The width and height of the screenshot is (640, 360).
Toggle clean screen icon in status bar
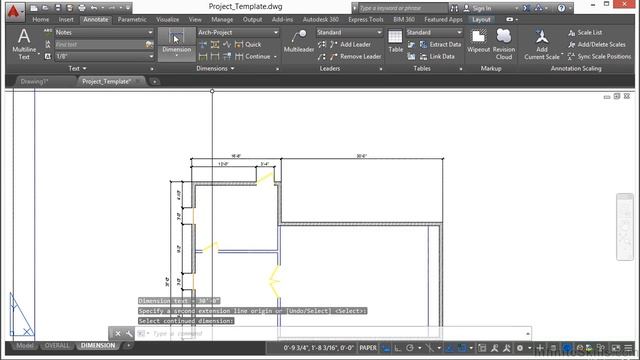616,348
